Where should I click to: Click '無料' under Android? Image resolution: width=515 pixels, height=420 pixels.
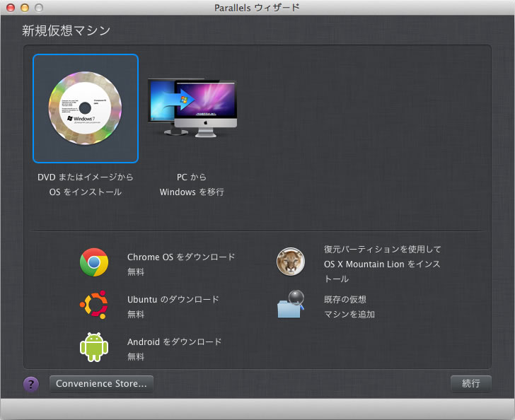tap(136, 356)
